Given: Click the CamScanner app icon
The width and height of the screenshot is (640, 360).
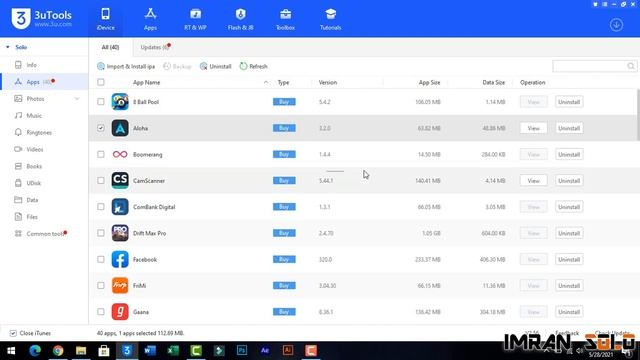Looking at the screenshot, I should point(120,180).
